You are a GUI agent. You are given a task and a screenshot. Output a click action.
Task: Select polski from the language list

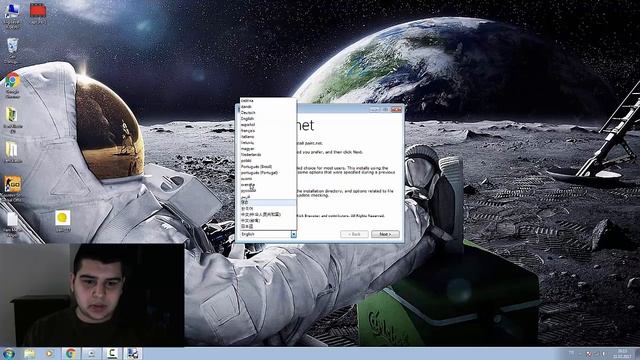tap(267, 161)
